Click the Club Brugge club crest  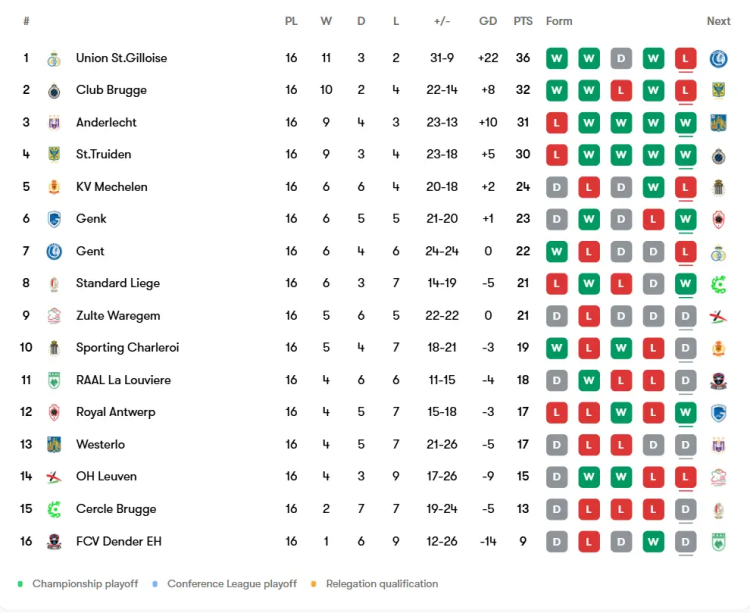click(54, 90)
